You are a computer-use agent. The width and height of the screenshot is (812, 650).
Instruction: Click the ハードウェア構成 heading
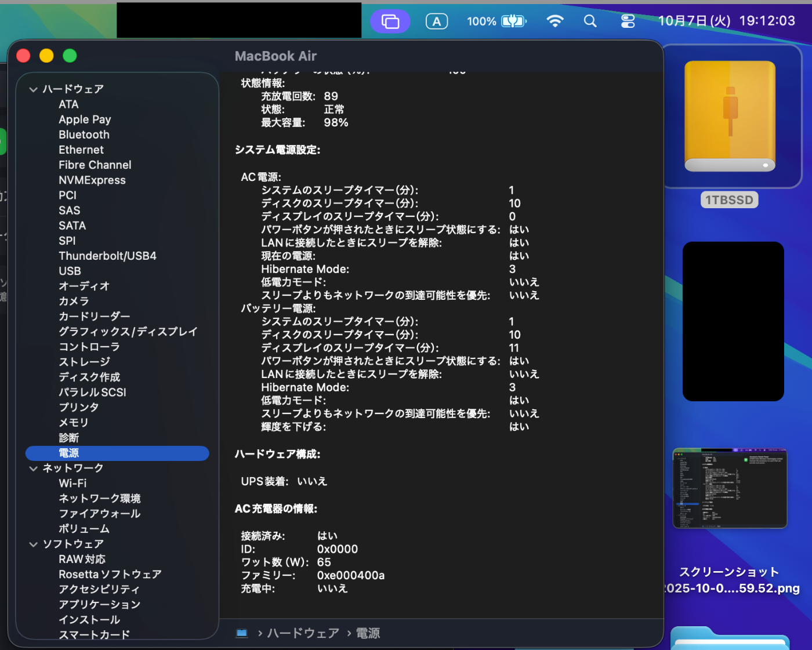click(277, 454)
